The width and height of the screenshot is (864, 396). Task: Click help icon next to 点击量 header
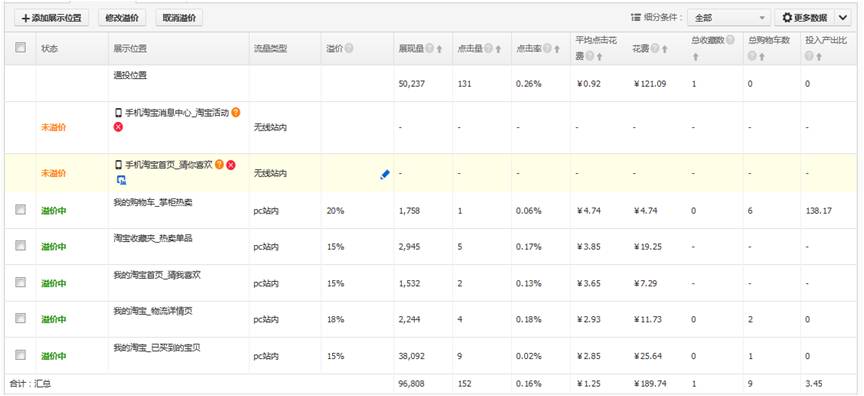pyautogui.click(x=488, y=48)
